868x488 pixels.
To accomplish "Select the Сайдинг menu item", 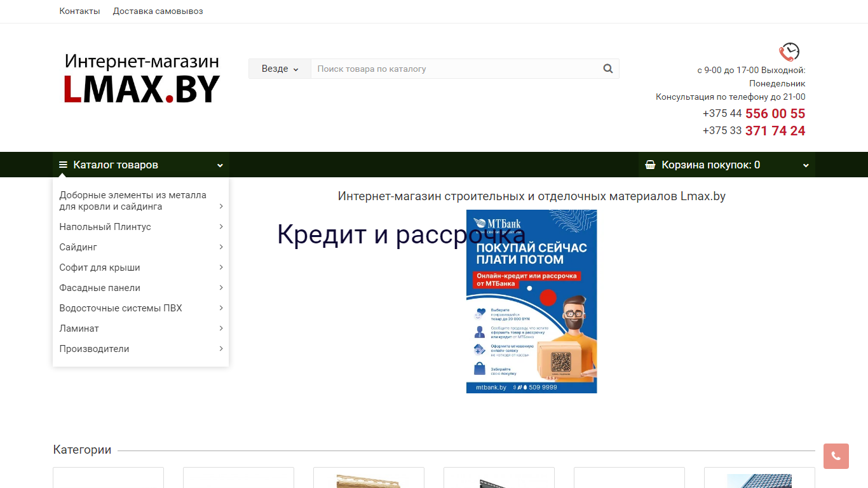I will [78, 247].
